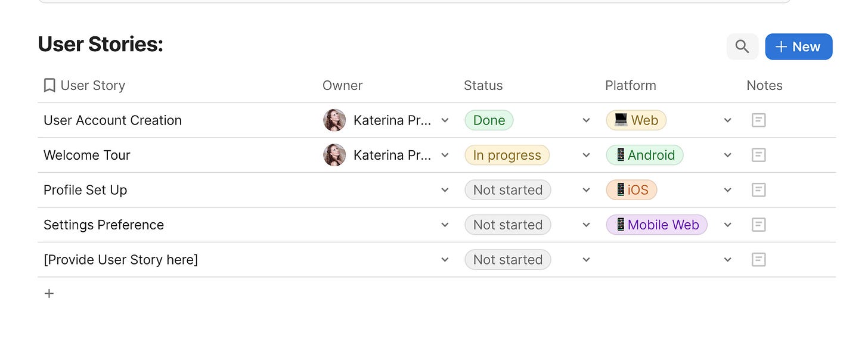
Task: Open the search magnifier icon
Action: 742,46
